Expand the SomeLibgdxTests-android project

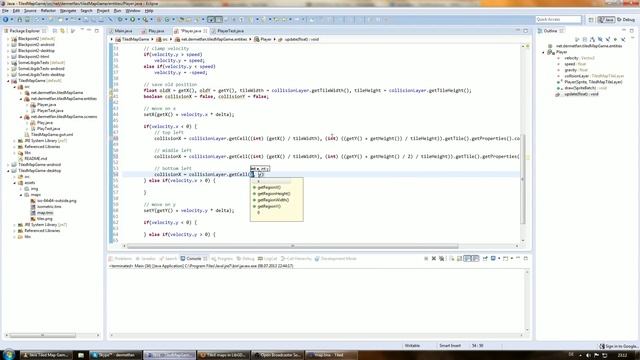(x=8, y=69)
